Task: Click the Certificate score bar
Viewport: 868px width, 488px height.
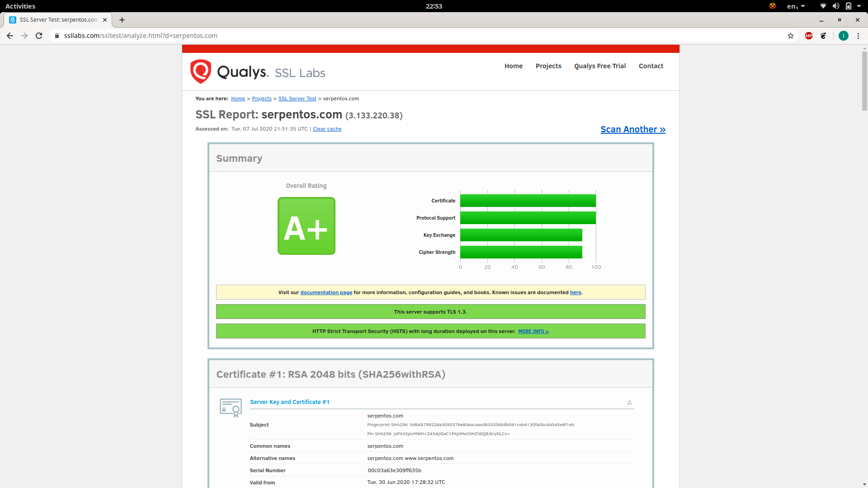Action: pyautogui.click(x=528, y=201)
